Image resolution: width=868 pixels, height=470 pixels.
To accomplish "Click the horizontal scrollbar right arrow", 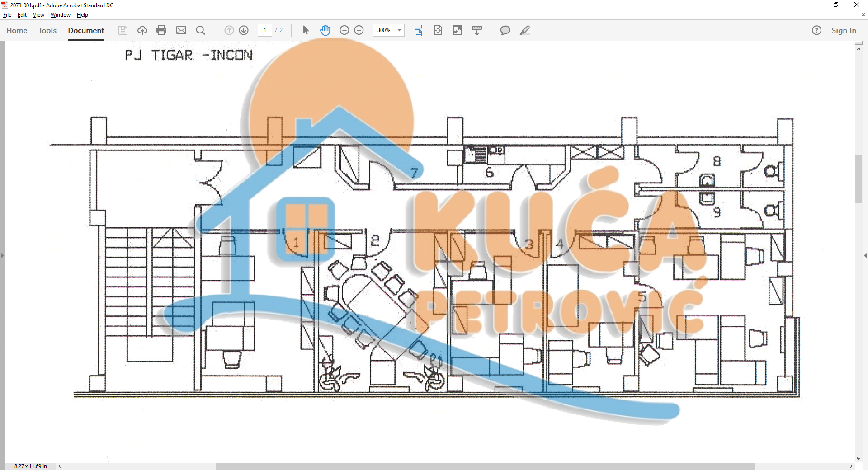I will [x=851, y=466].
